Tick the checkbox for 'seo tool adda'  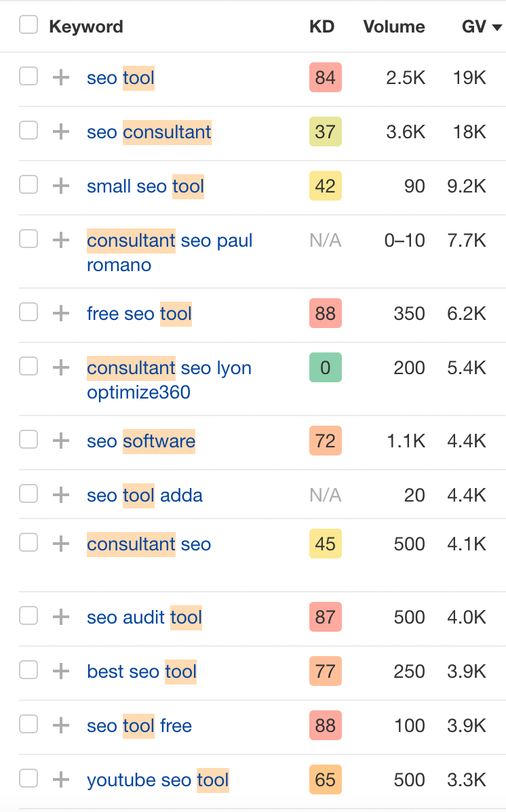tap(28, 493)
